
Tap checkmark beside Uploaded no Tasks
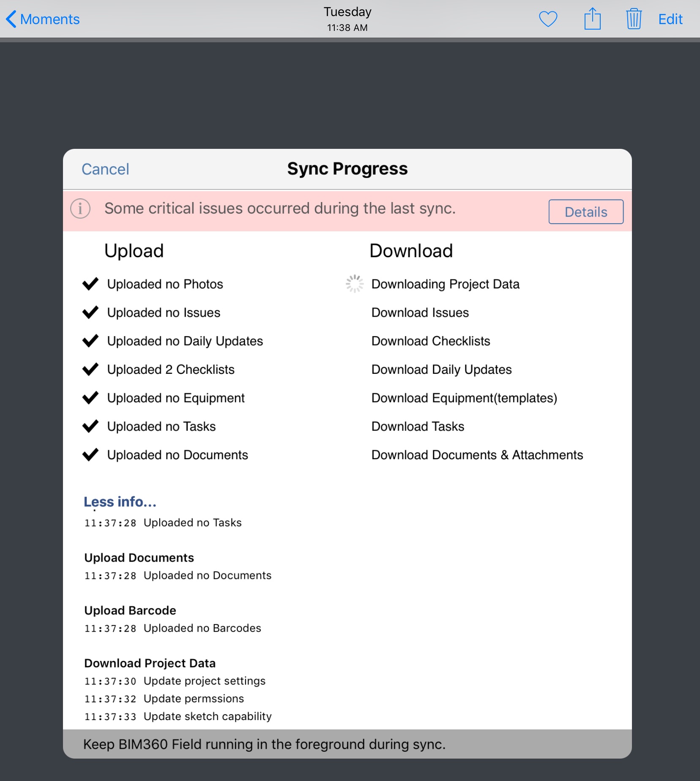pyautogui.click(x=90, y=426)
